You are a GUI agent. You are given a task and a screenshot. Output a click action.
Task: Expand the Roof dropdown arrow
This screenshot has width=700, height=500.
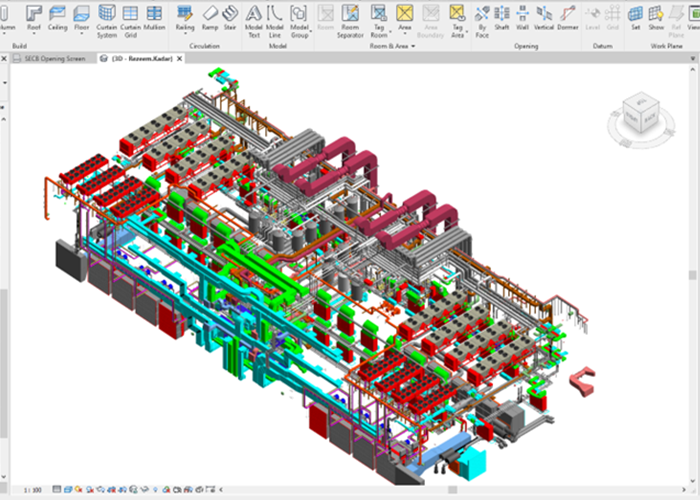point(33,34)
